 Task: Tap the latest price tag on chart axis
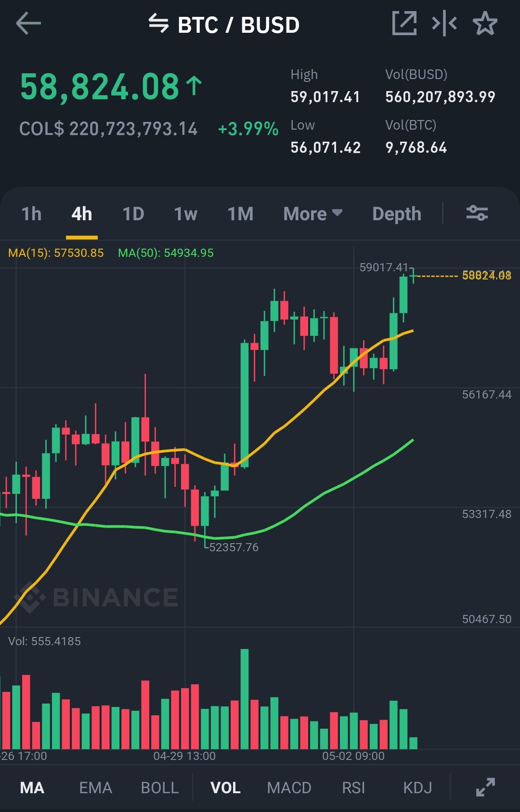point(487,276)
